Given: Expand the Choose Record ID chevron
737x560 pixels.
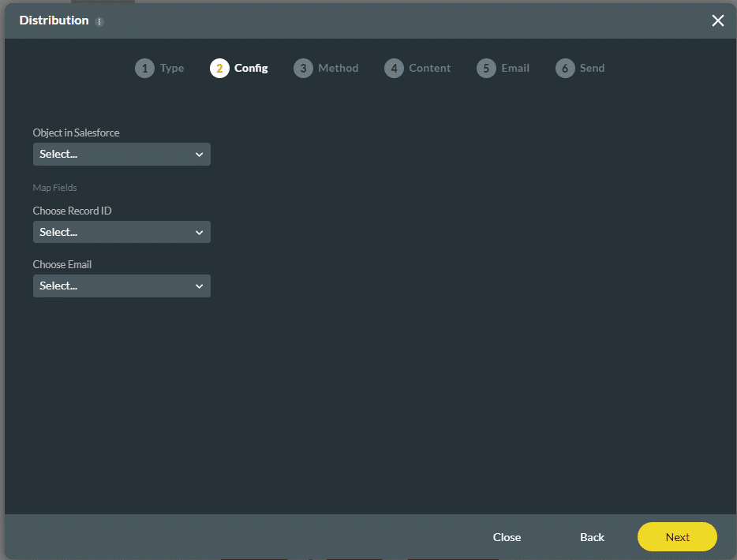Looking at the screenshot, I should (x=200, y=232).
